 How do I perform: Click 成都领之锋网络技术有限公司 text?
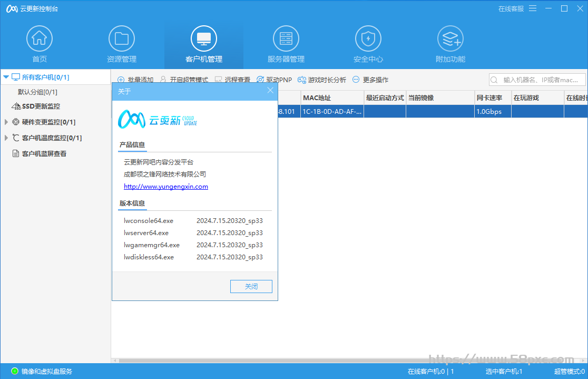[165, 174]
